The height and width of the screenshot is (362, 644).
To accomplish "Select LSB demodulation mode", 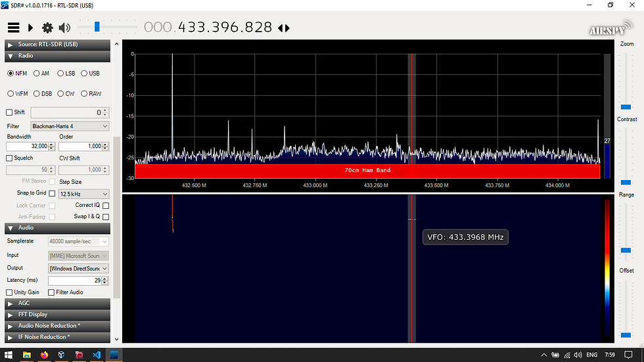I will coord(66,74).
